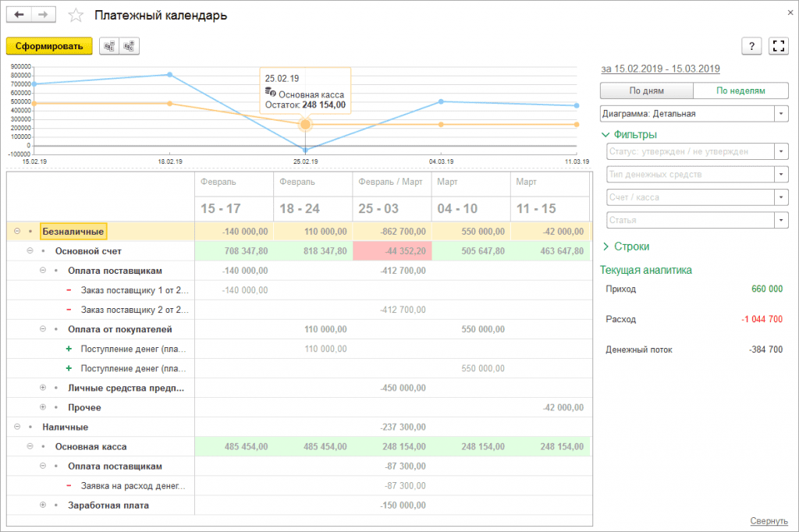Expand the Строки section
Screen dimensions: 799x532
click(605, 246)
